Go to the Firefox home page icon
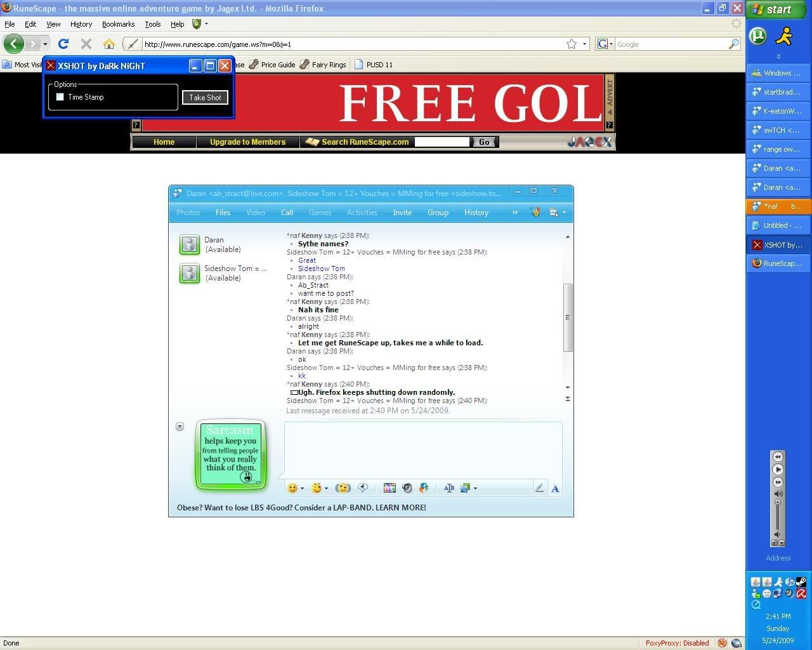812x650 pixels. (x=109, y=44)
